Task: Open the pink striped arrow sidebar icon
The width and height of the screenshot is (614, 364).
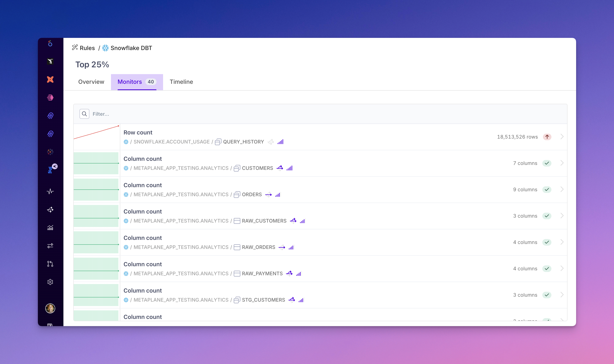Action: point(50,98)
